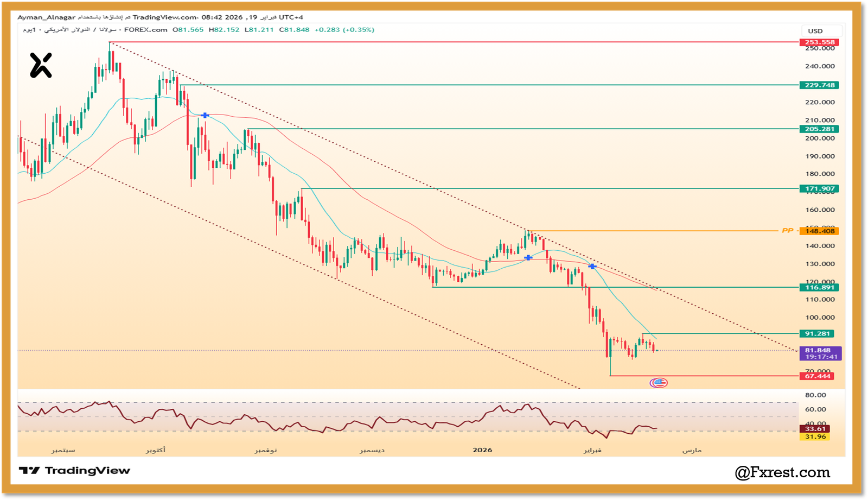Click the black X logo icon

41,65
